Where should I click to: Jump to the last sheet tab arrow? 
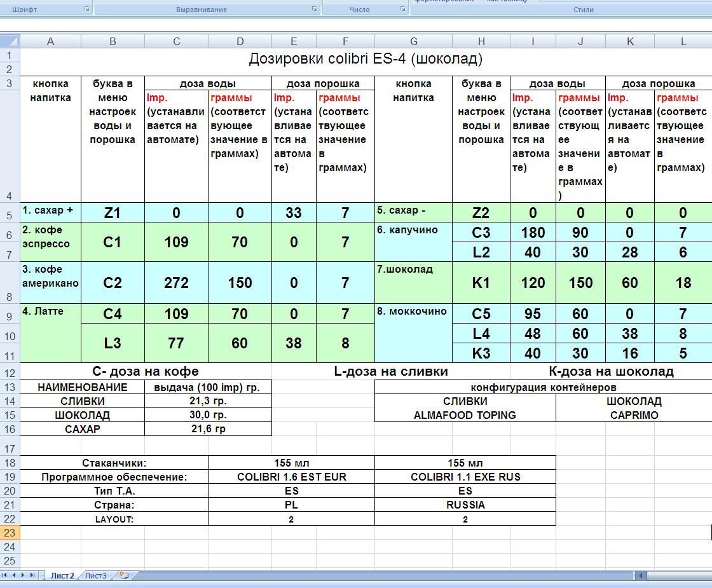pos(32,575)
